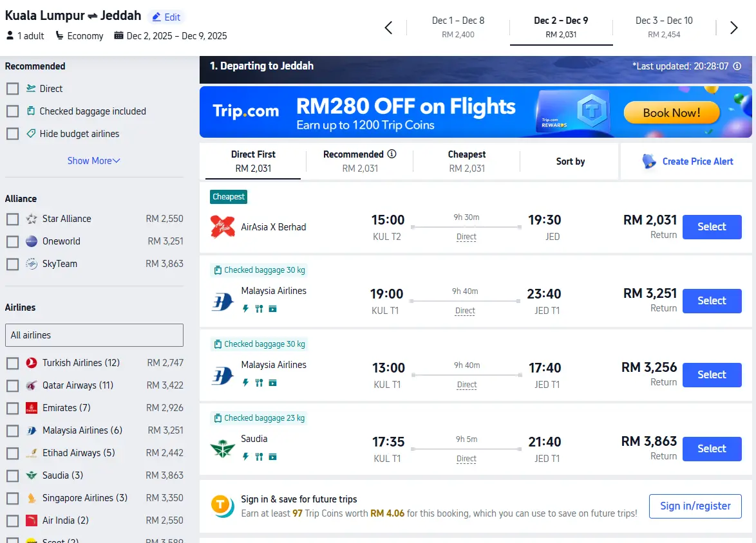Click the next dates arrow icon

[x=733, y=28]
